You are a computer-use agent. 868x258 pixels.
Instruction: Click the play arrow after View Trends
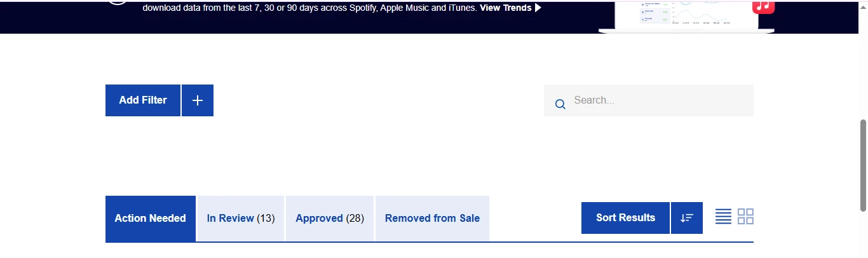point(538,8)
